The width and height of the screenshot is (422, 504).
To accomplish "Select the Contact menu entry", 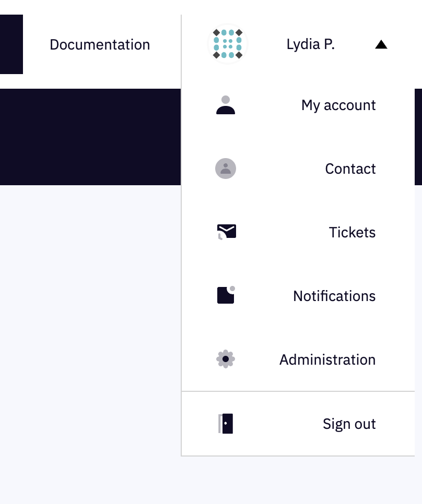I will pos(350,169).
